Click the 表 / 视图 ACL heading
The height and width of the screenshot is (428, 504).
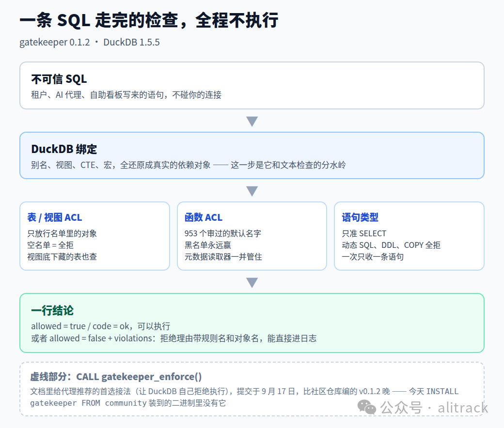(x=55, y=217)
